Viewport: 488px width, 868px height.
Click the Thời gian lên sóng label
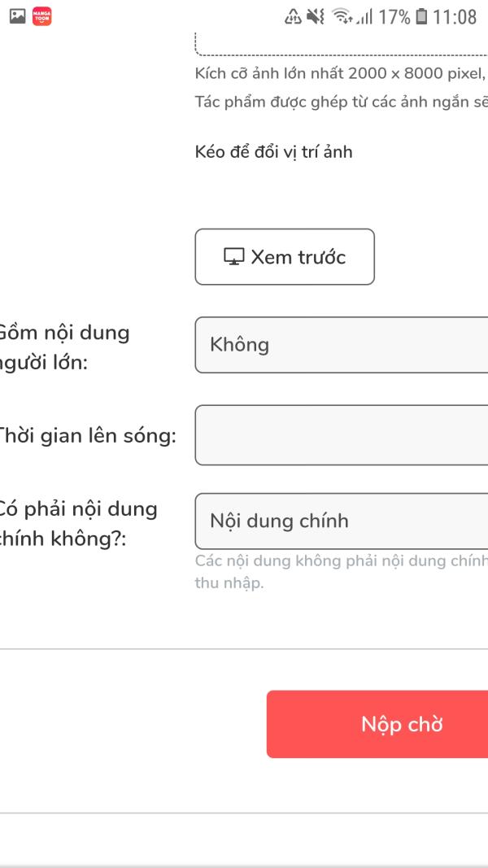pos(88,436)
